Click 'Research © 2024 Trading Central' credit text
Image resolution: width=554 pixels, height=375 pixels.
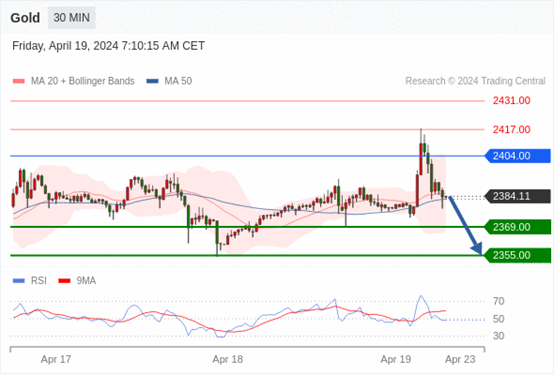click(475, 81)
